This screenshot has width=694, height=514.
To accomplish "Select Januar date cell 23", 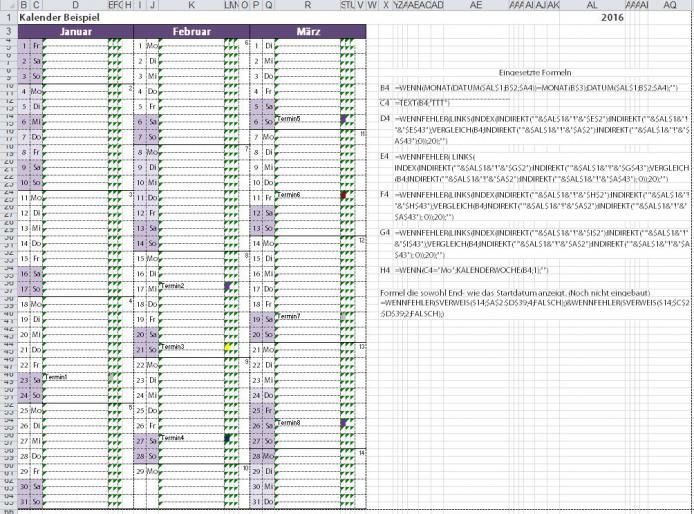I will (x=24, y=380).
